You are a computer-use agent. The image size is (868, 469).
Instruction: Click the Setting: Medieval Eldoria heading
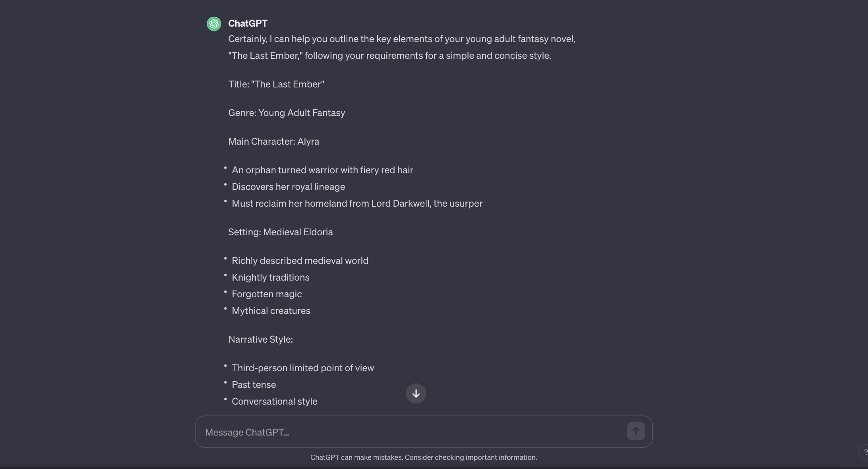pyautogui.click(x=280, y=232)
